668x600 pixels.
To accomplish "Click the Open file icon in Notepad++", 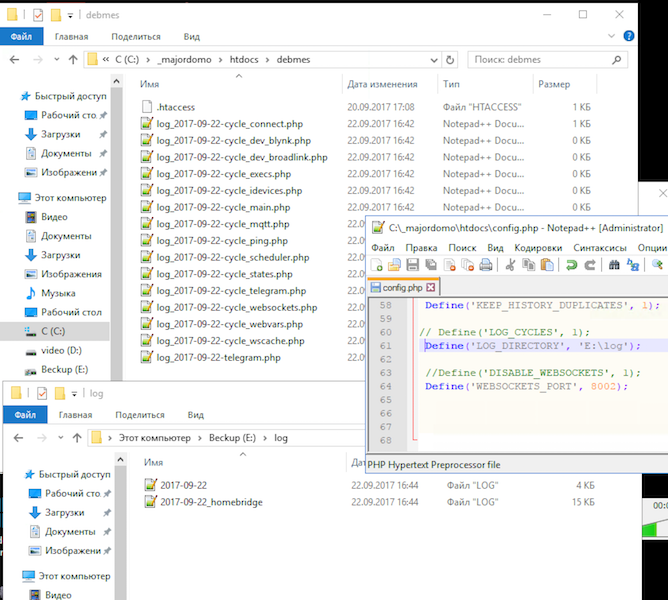I will tap(394, 265).
